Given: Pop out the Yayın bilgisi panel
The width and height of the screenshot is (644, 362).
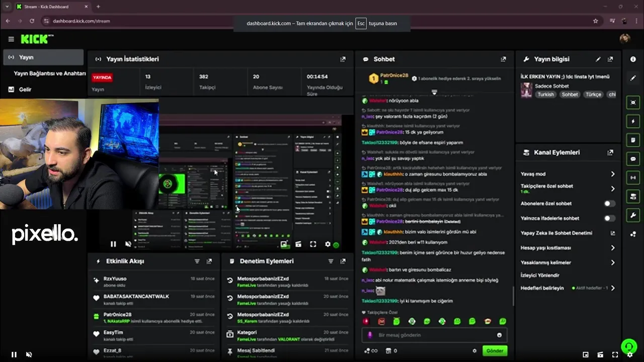Looking at the screenshot, I should tap(610, 59).
